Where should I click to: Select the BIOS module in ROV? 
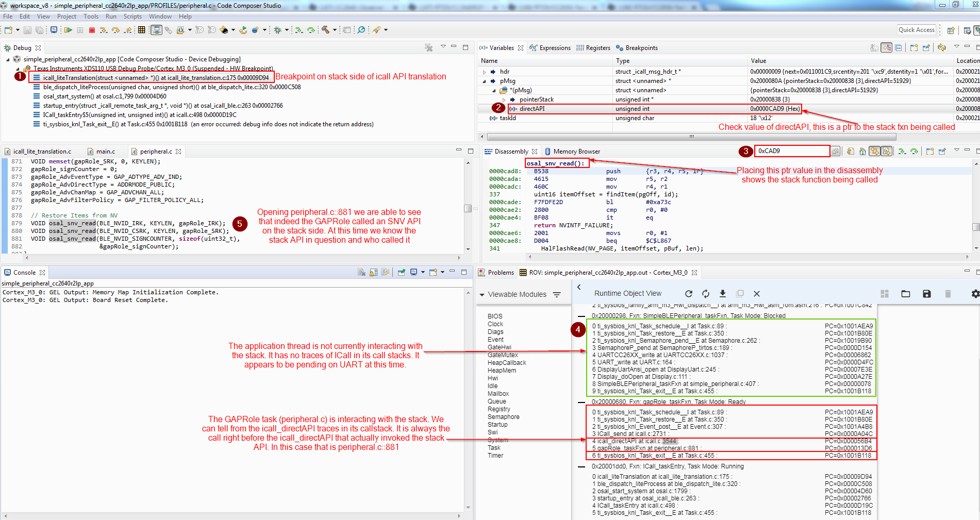point(495,316)
